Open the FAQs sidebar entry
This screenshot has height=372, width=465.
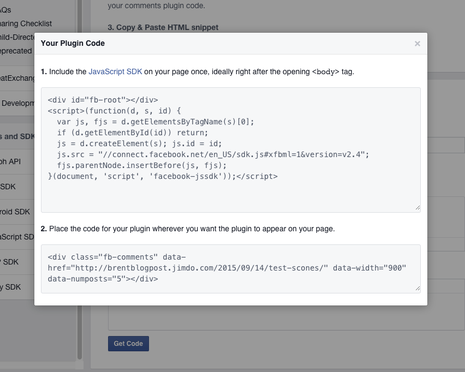click(x=6, y=10)
